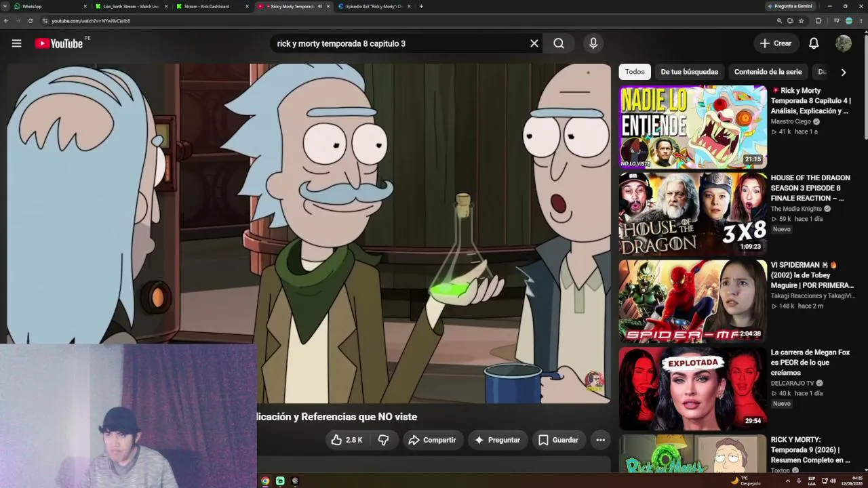Open House of the Dragon 3x8 thumbnail
The image size is (868, 488).
692,214
